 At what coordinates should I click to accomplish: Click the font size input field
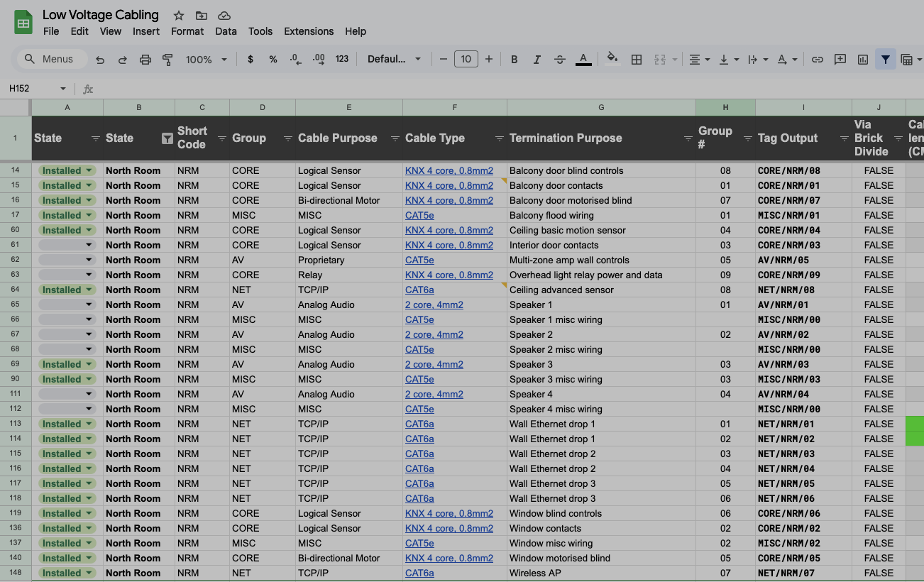pyautogui.click(x=466, y=60)
